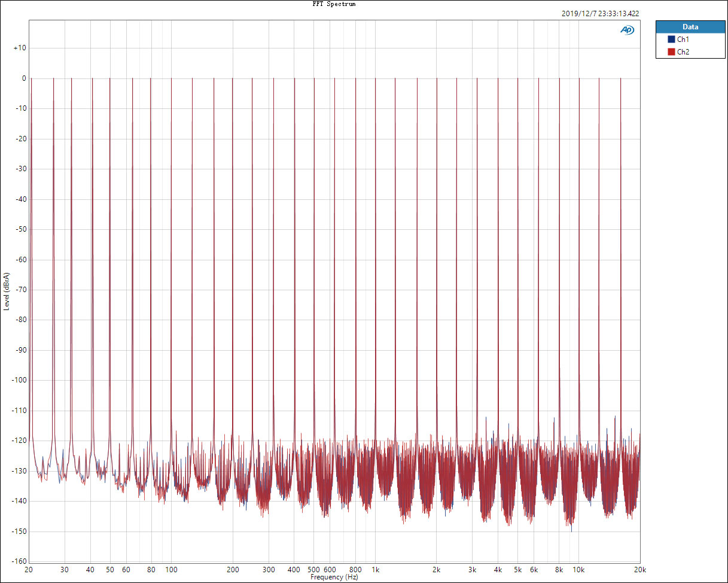
Task: Click the -100 level axis value
Action: (x=19, y=380)
